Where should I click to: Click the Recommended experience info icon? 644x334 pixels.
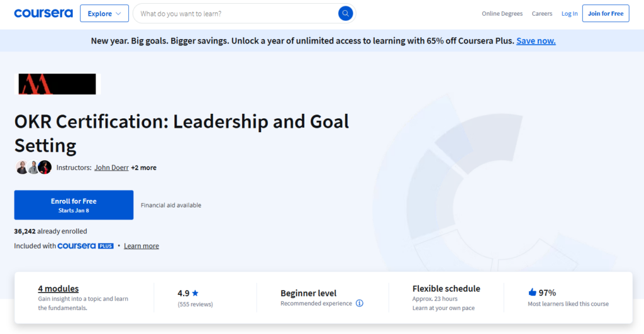click(359, 303)
